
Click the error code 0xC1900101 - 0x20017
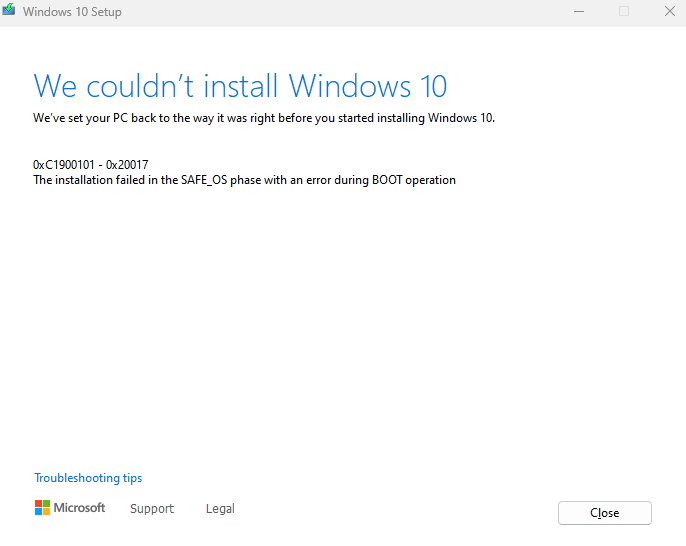pos(91,165)
